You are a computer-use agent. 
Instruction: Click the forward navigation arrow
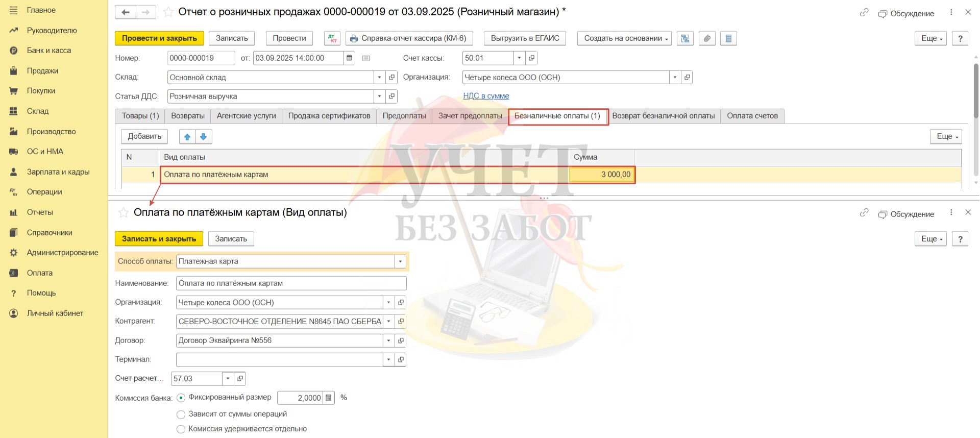click(146, 12)
